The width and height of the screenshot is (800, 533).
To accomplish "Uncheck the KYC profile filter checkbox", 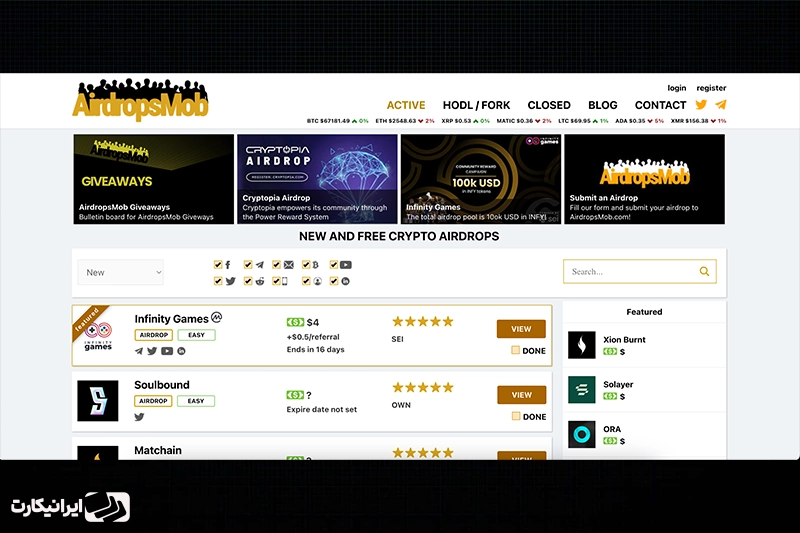I will pos(306,281).
